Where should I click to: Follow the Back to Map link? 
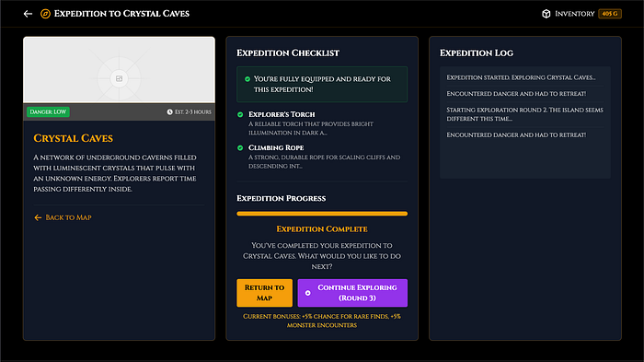pos(63,217)
